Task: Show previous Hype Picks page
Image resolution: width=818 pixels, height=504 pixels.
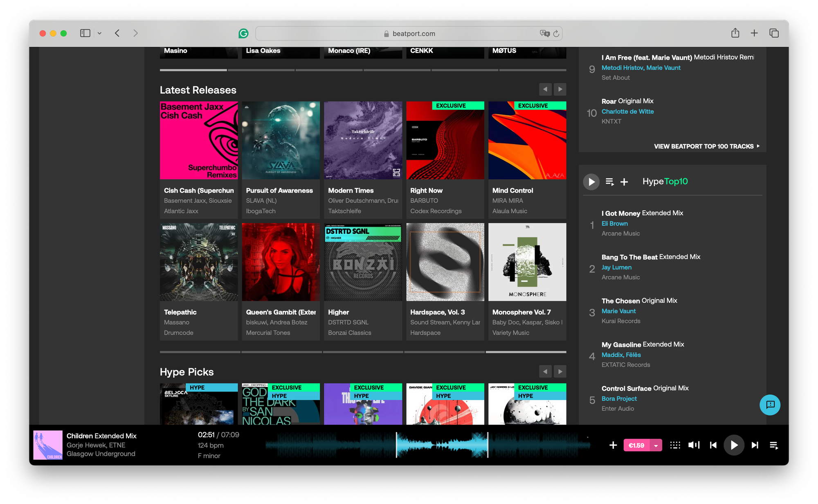Action: click(545, 371)
